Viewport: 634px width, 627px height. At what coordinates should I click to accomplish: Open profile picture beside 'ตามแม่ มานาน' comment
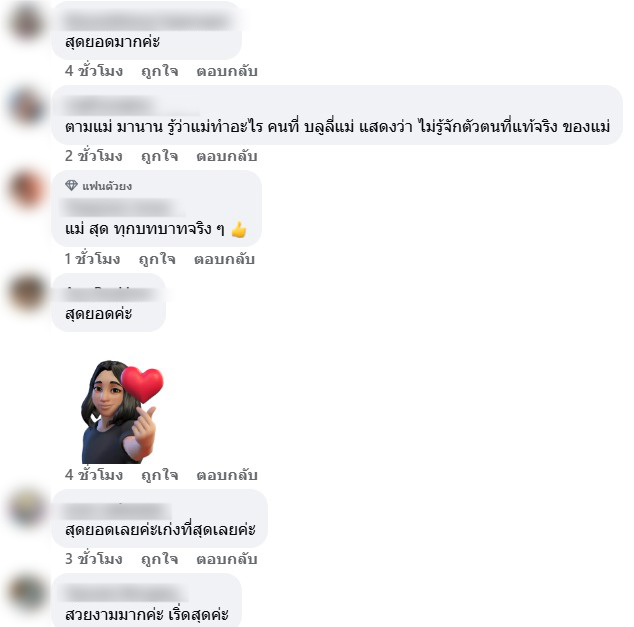[x=27, y=106]
